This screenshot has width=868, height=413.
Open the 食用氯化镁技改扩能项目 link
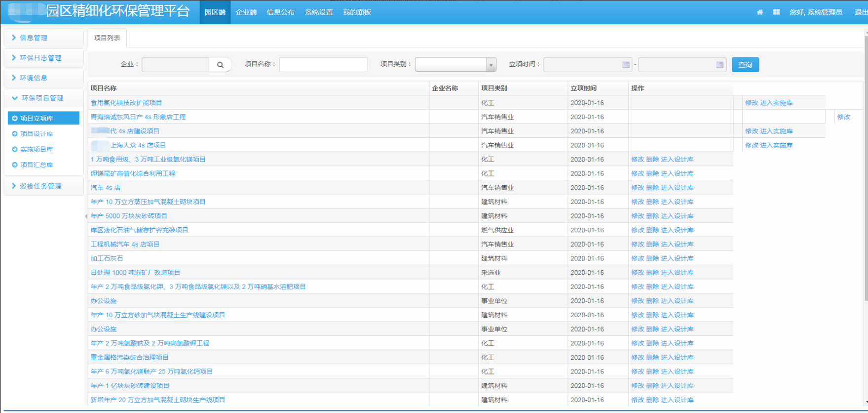coord(126,103)
